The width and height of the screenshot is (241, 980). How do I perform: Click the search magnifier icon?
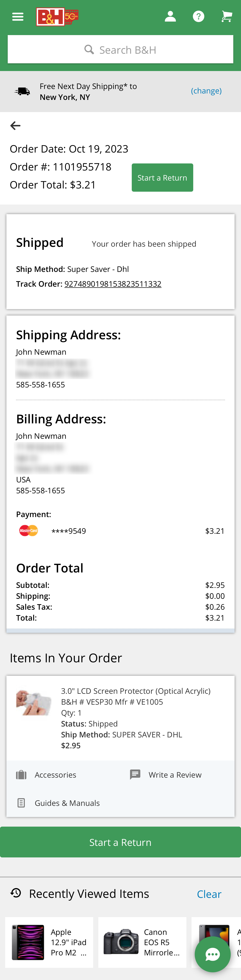coord(89,49)
